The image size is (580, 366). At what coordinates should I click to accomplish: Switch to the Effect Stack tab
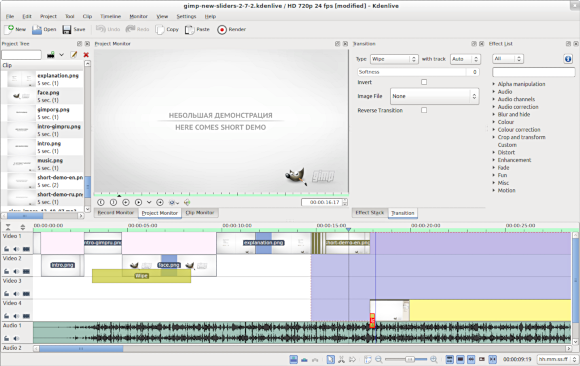pyautogui.click(x=370, y=213)
